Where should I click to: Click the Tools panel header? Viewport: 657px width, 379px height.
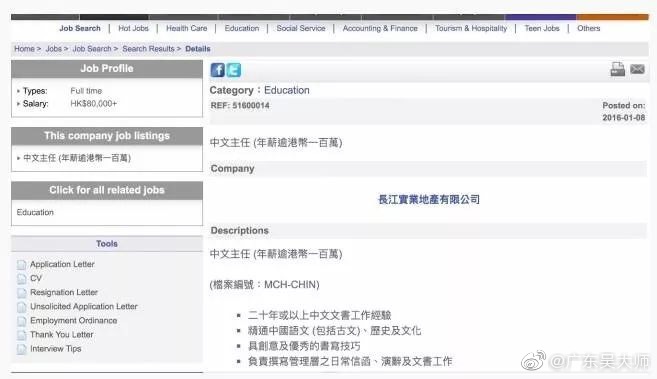pyautogui.click(x=107, y=244)
